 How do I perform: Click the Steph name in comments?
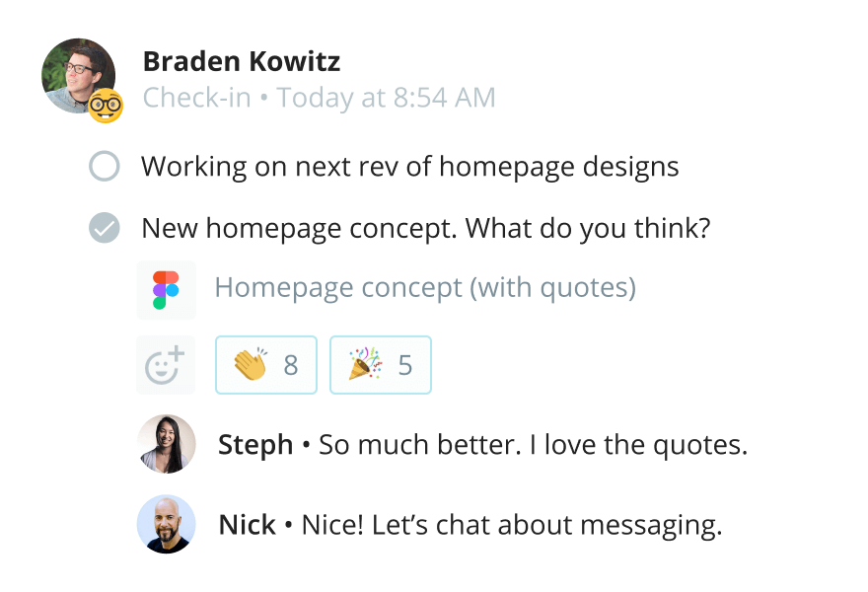point(255,445)
